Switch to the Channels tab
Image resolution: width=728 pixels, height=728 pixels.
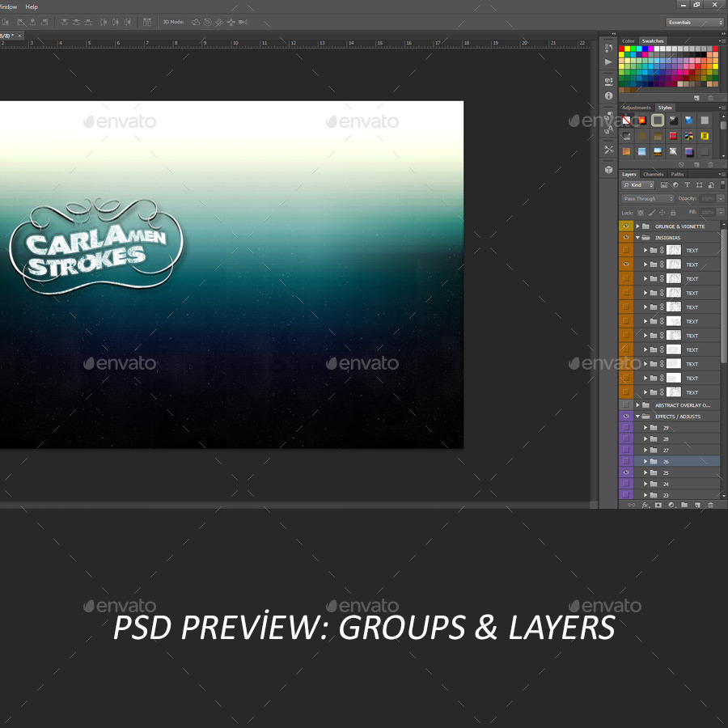(x=653, y=174)
